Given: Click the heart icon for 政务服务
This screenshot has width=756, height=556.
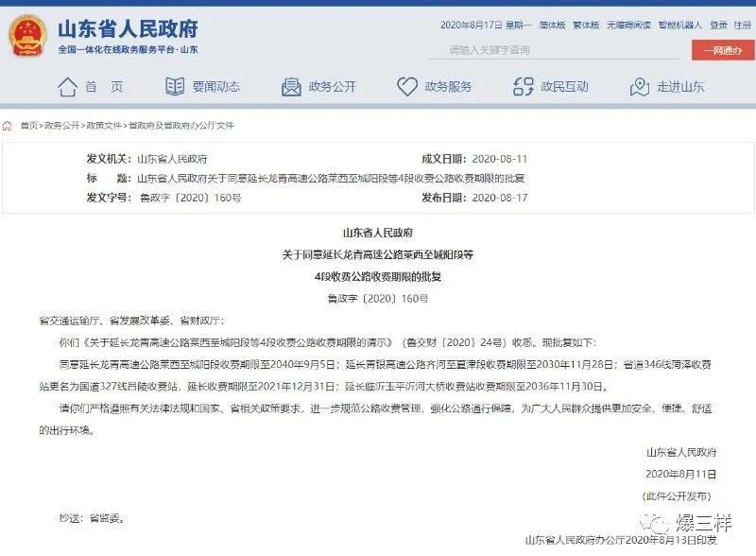Looking at the screenshot, I should point(407,86).
